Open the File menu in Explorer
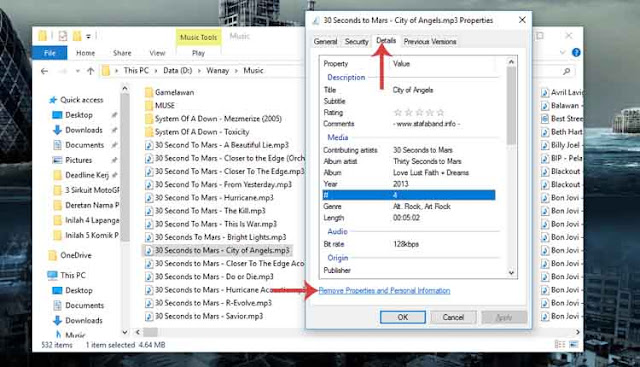Screen dimensions: 640x367 click(49, 53)
